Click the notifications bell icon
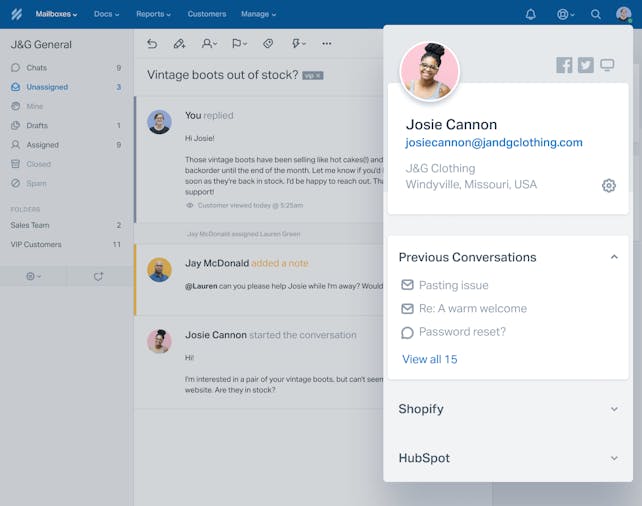 pos(531,14)
